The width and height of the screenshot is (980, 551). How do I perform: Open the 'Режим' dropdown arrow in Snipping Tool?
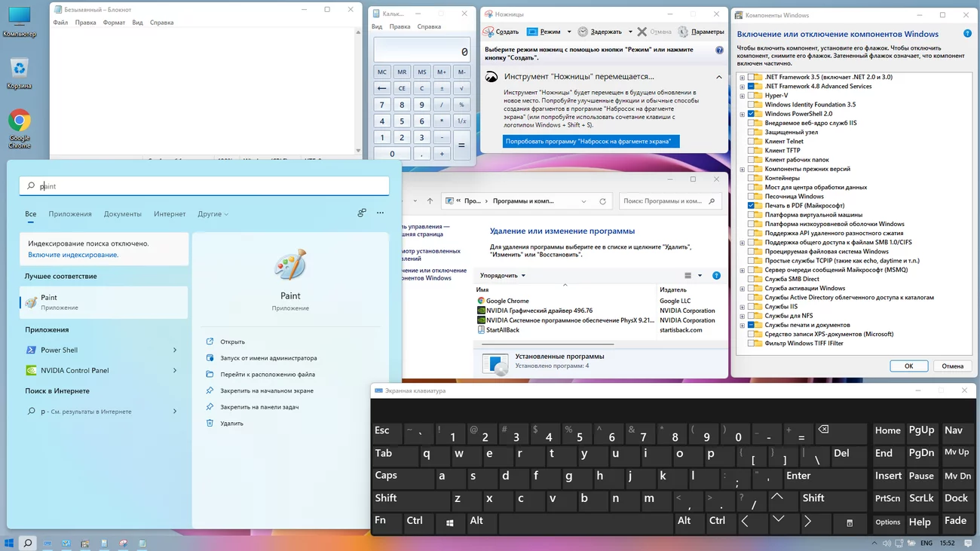[x=569, y=32]
